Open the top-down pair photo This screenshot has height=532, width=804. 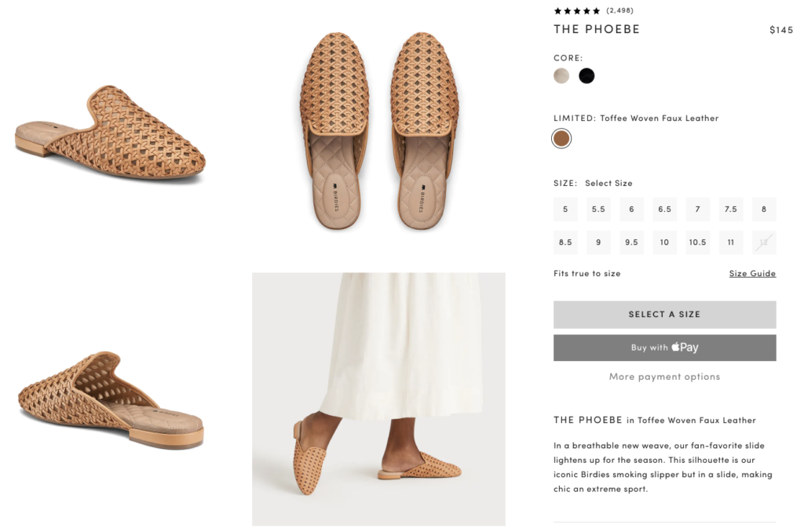pyautogui.click(x=379, y=130)
